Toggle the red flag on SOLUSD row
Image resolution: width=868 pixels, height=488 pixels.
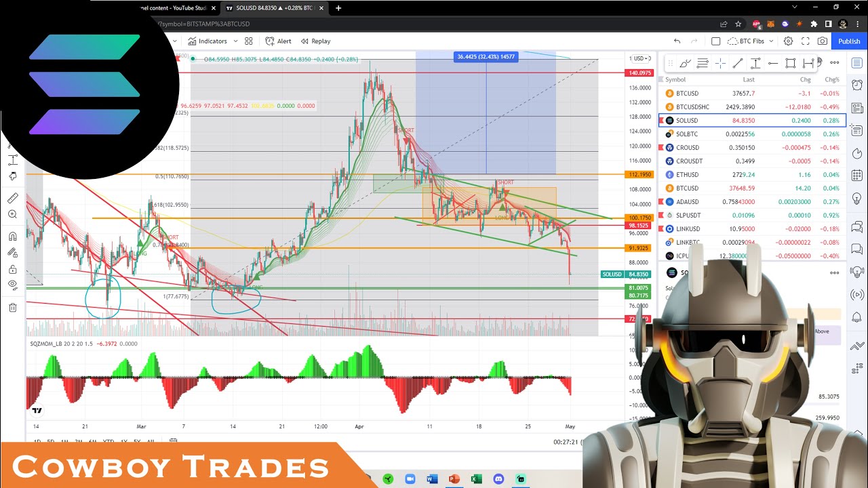[x=661, y=121]
